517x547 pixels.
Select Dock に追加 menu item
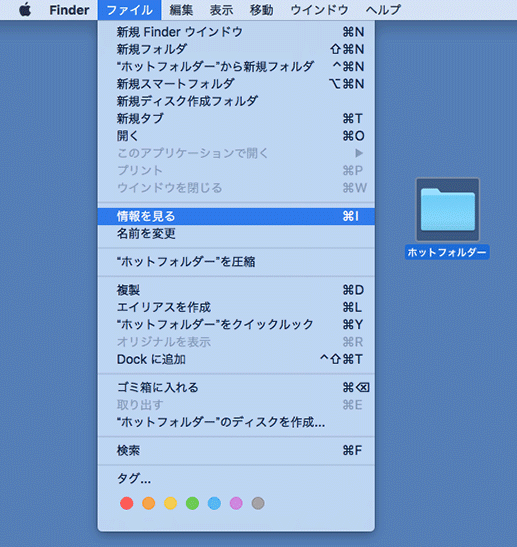coord(236,359)
